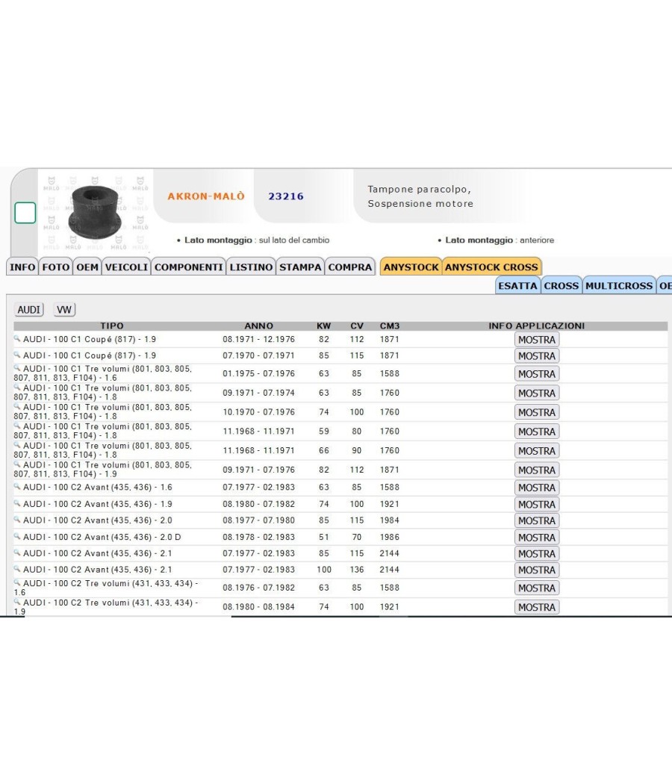Image resolution: width=672 pixels, height=784 pixels.
Task: Click magnifier for C2 Avant 2.1 85 kW
Action: tap(17, 553)
